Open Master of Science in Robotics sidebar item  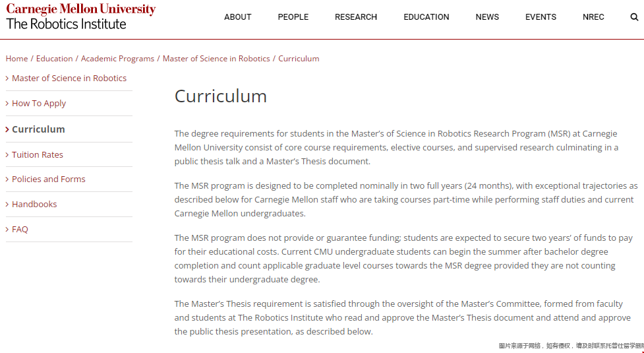coord(69,78)
